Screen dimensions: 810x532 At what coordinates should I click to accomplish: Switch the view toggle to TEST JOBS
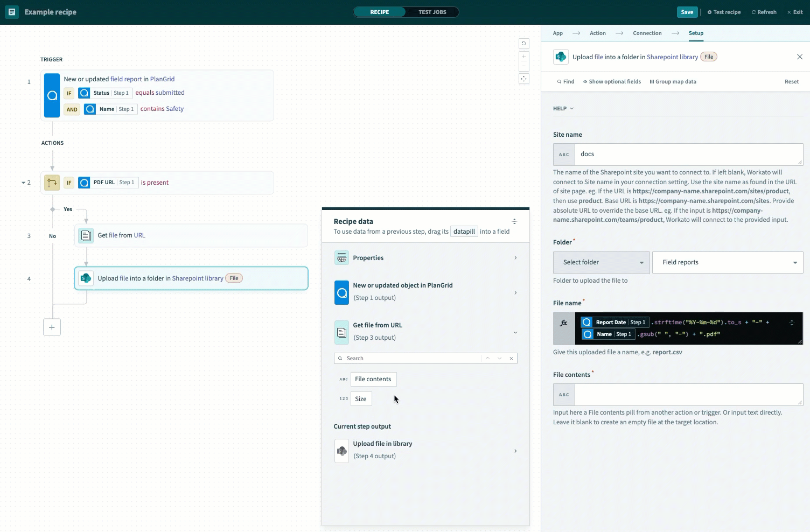point(432,11)
